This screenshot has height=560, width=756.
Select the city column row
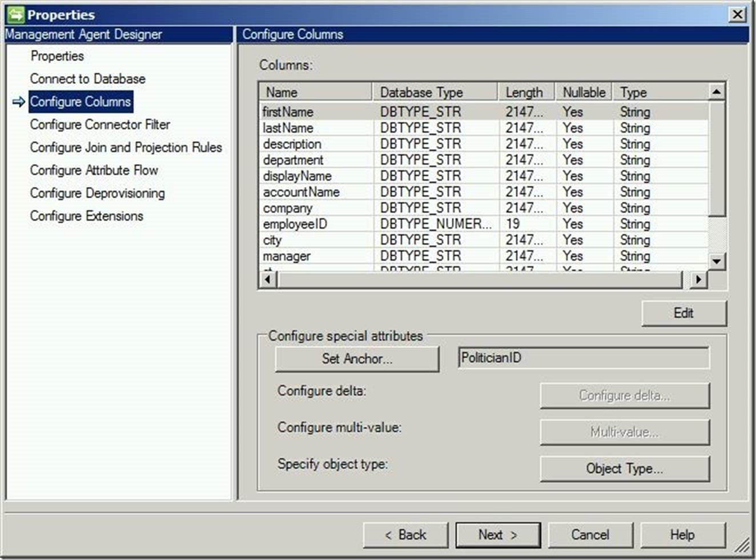tap(484, 239)
